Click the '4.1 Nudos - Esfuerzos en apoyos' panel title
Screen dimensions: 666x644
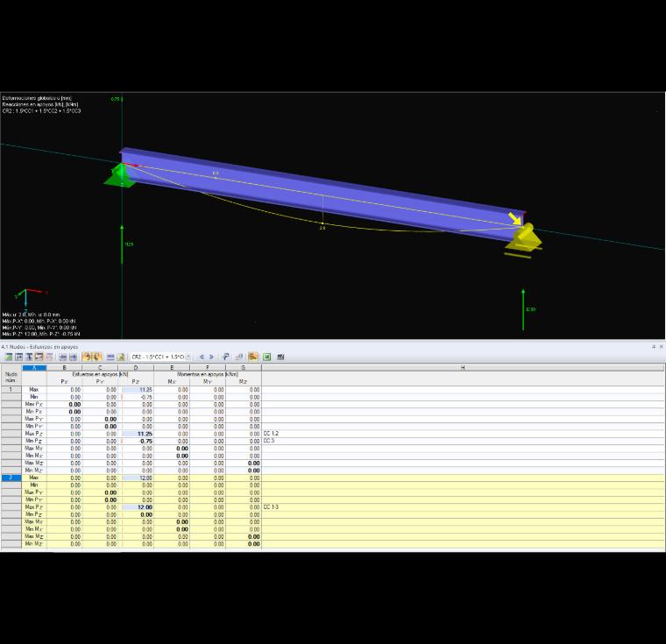39,347
